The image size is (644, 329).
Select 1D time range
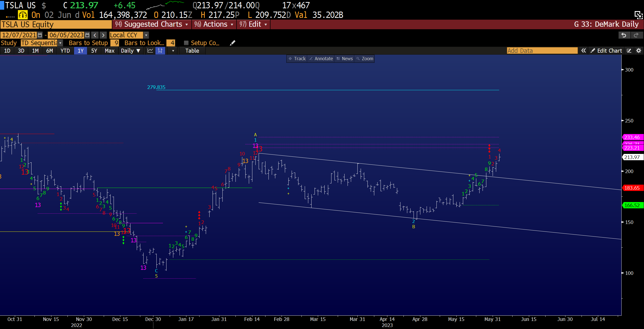[7, 51]
